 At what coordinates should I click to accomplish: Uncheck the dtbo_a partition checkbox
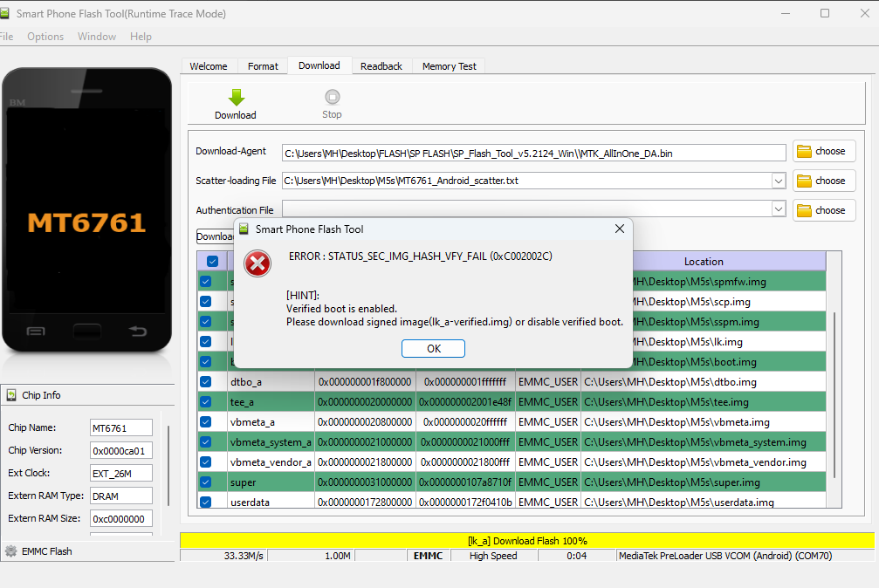tap(206, 382)
